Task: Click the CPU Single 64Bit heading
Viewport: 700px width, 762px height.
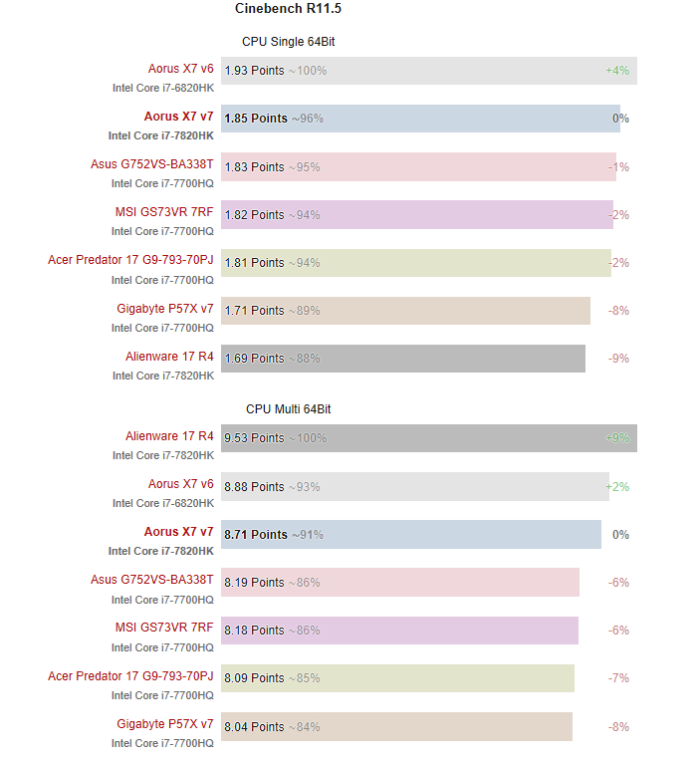Action: point(295,42)
